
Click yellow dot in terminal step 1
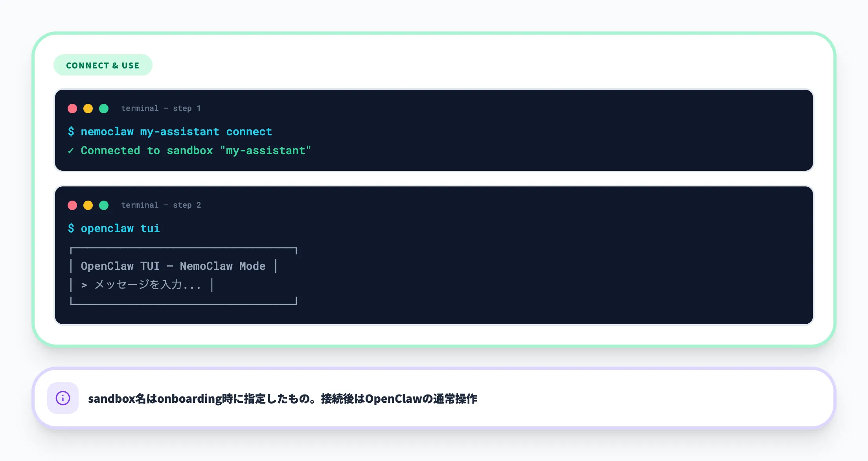(x=88, y=109)
